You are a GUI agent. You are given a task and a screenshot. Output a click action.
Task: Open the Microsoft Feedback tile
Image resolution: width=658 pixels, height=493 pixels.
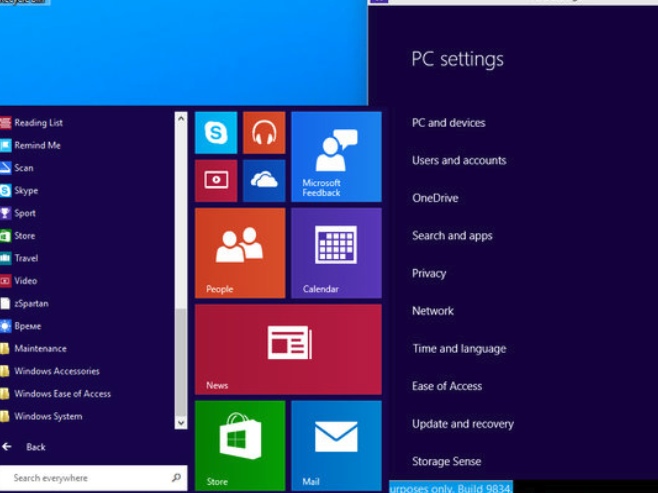[336, 157]
